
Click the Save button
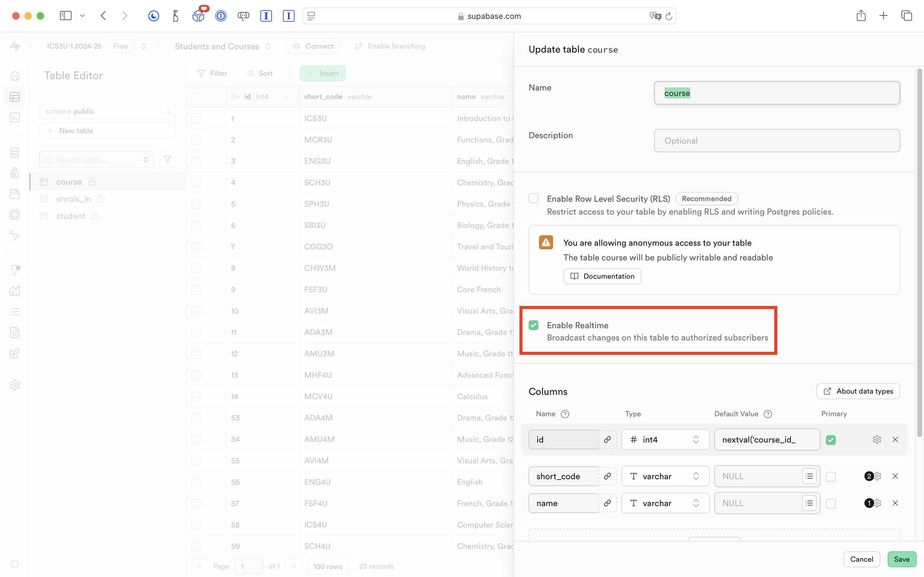(901, 559)
